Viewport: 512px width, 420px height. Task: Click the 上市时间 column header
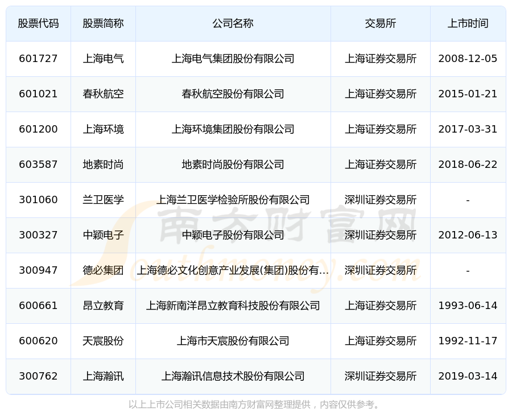tap(468, 23)
